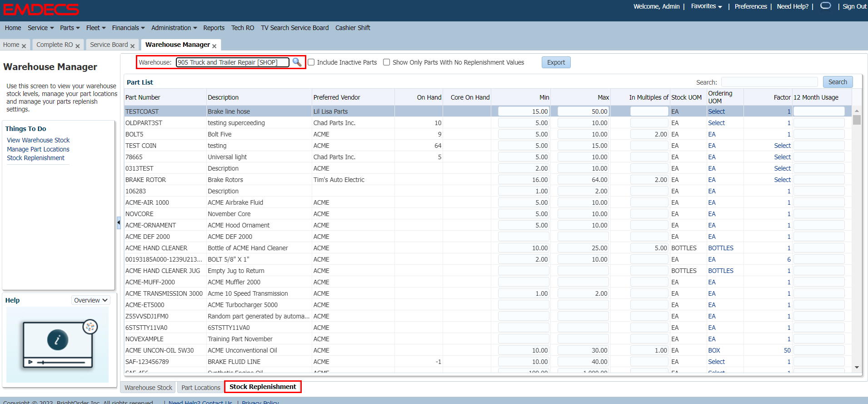This screenshot has width=868, height=404.
Task: Click the Export button
Action: pyautogui.click(x=556, y=62)
